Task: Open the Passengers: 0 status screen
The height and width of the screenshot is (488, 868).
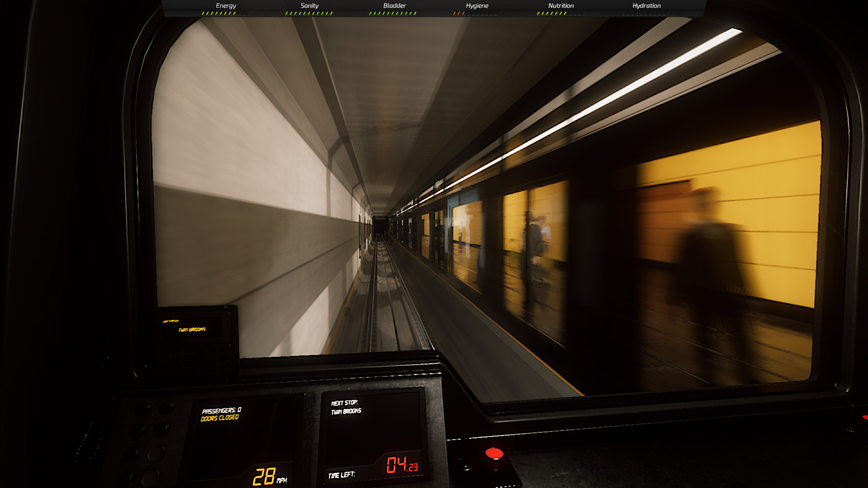Action: [x=222, y=410]
